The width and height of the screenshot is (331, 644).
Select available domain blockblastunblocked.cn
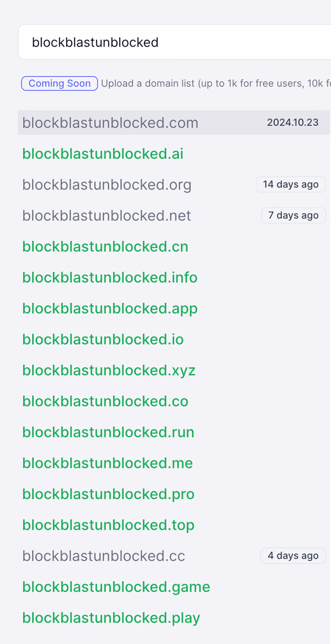[105, 246]
